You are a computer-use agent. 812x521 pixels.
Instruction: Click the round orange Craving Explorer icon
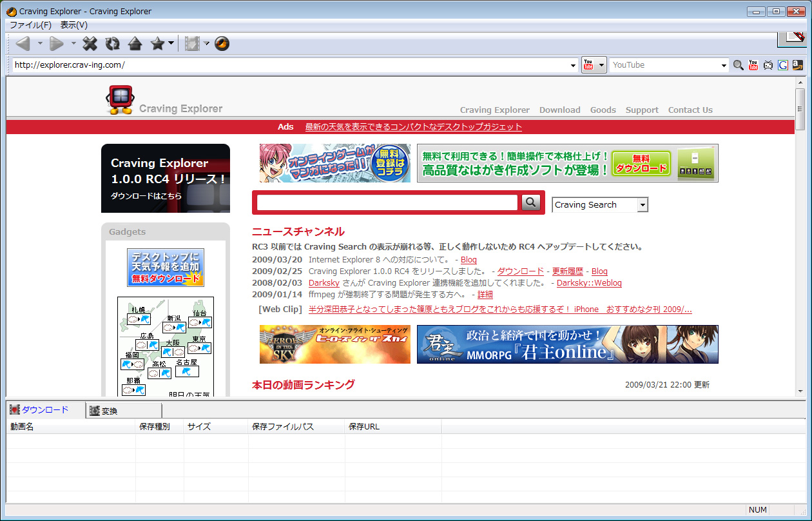[222, 44]
